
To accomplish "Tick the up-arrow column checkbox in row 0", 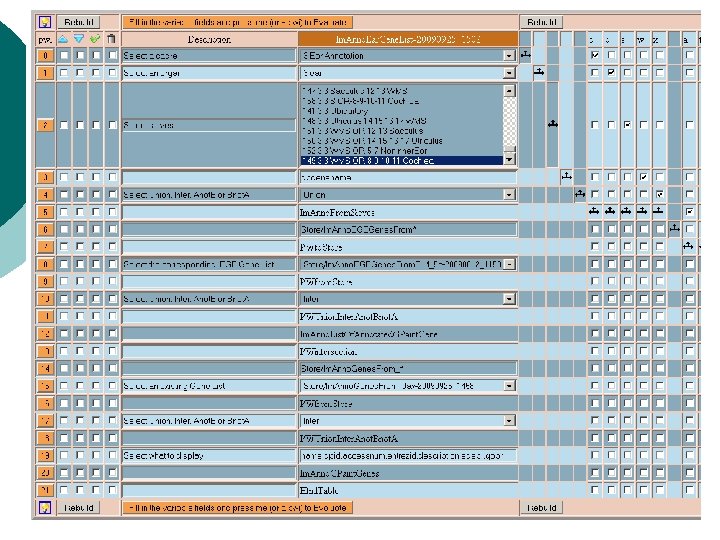I will click(x=64, y=55).
